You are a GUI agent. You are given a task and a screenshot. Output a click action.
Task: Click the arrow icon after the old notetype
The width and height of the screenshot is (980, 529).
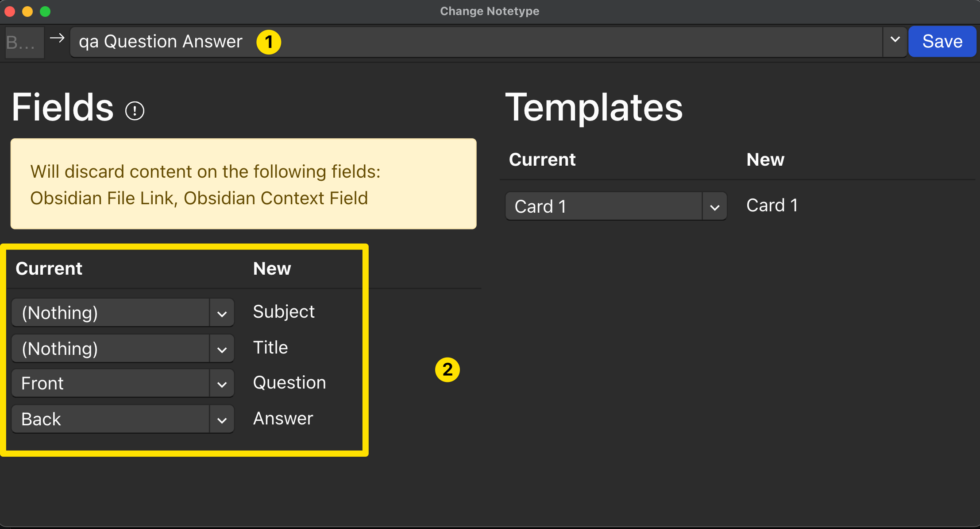click(x=57, y=39)
